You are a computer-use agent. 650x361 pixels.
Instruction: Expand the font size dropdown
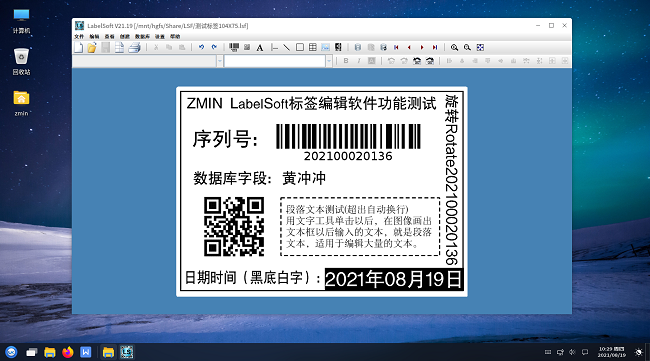[x=329, y=61]
